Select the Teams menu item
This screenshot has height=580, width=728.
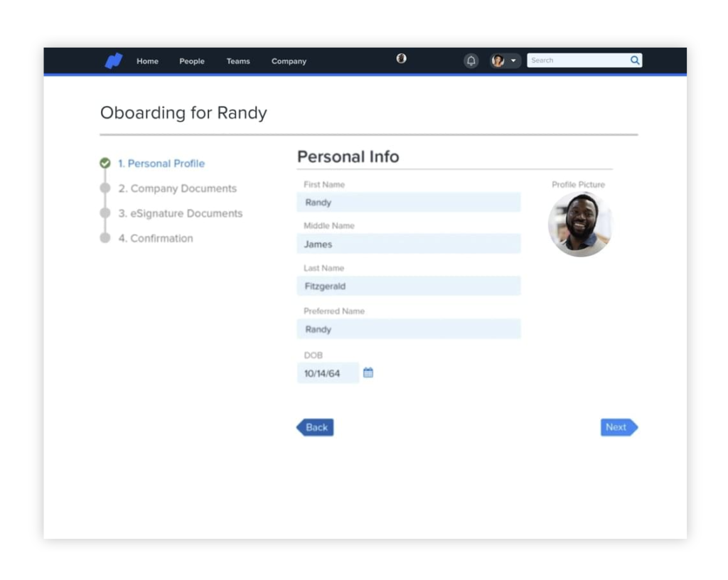pos(237,61)
